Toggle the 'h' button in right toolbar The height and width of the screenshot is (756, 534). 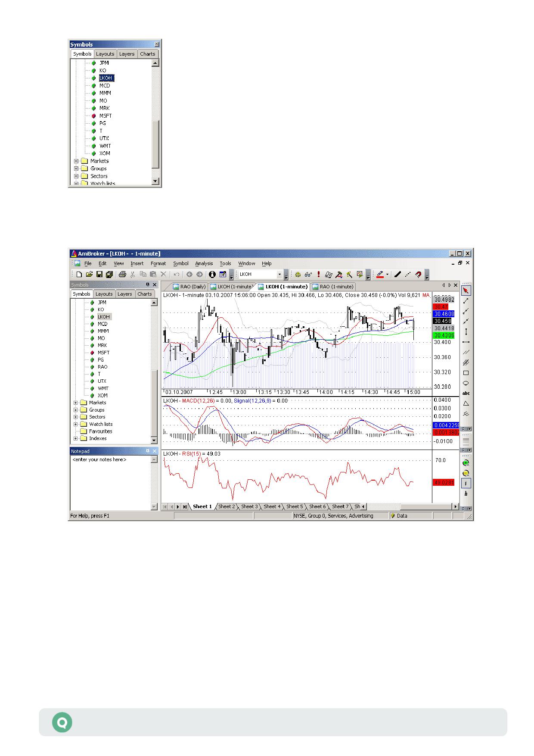[x=466, y=494]
